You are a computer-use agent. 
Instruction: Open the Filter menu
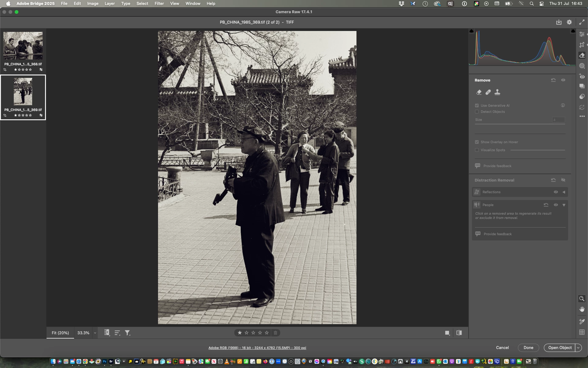point(159,3)
